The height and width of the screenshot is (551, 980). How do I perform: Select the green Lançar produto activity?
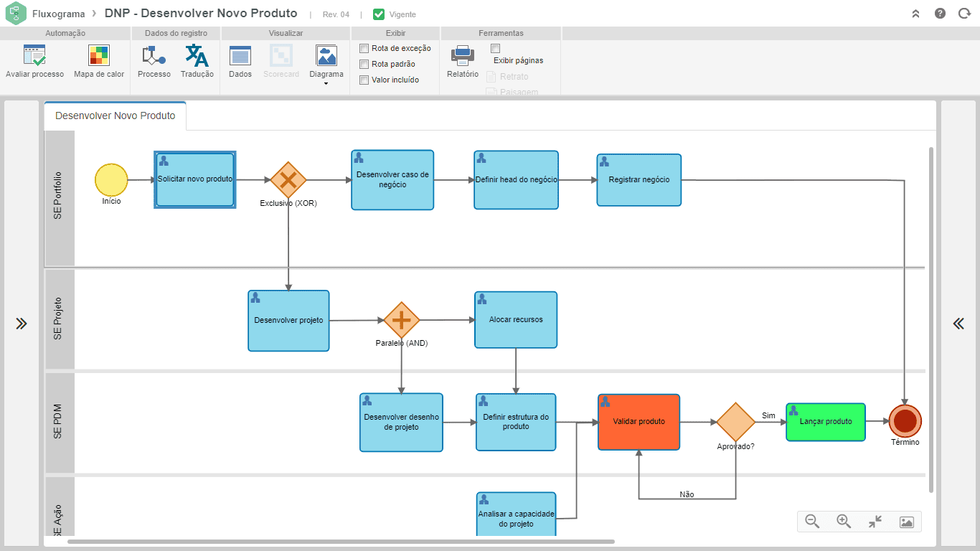[x=826, y=422]
